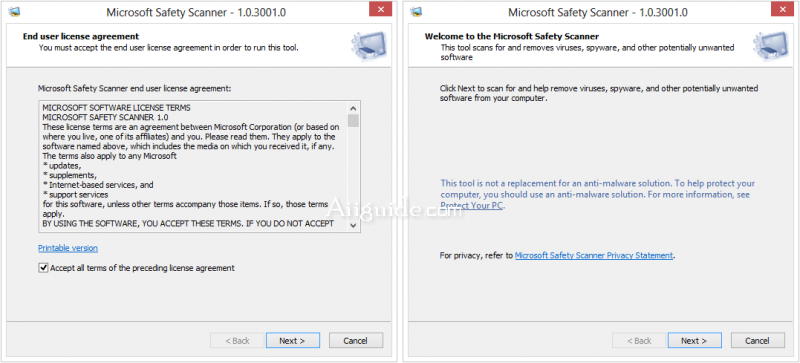The width and height of the screenshot is (800, 363).
Task: Click Next in the Welcome window
Action: coord(694,341)
